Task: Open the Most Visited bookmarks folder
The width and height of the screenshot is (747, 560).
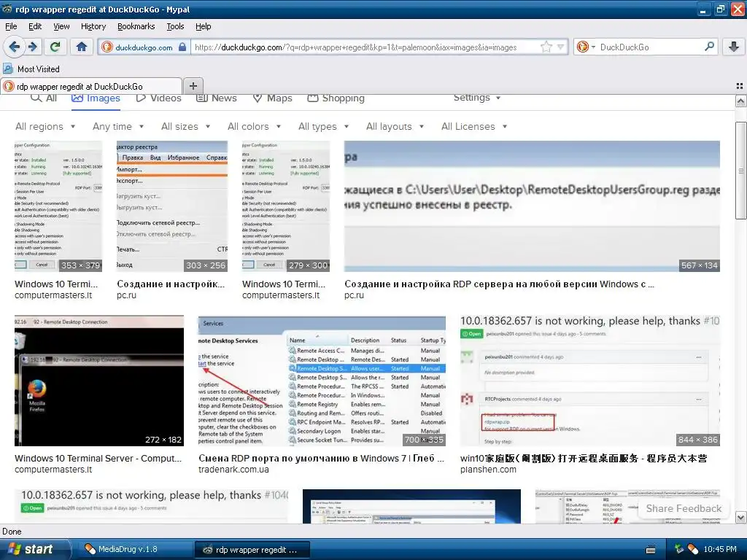Action: point(31,69)
